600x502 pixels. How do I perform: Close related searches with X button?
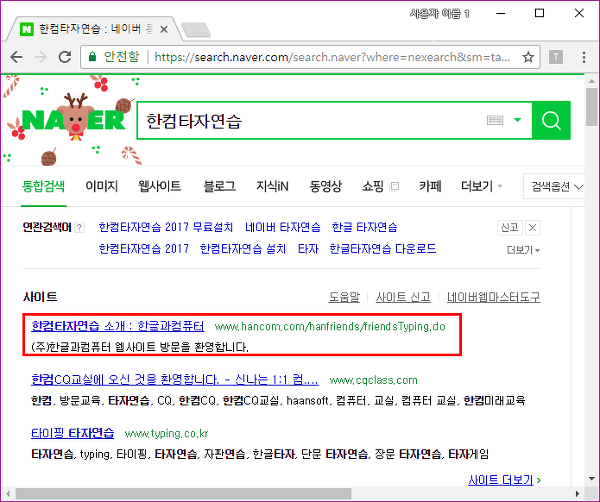(x=532, y=228)
